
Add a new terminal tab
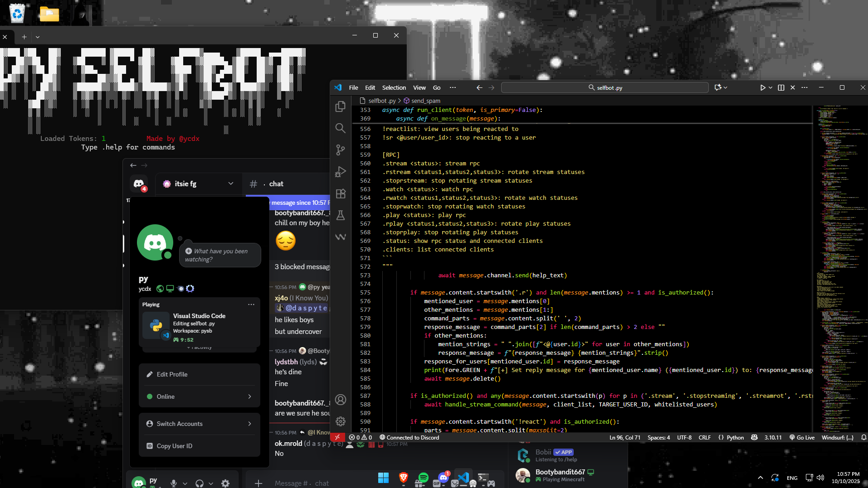(x=24, y=37)
